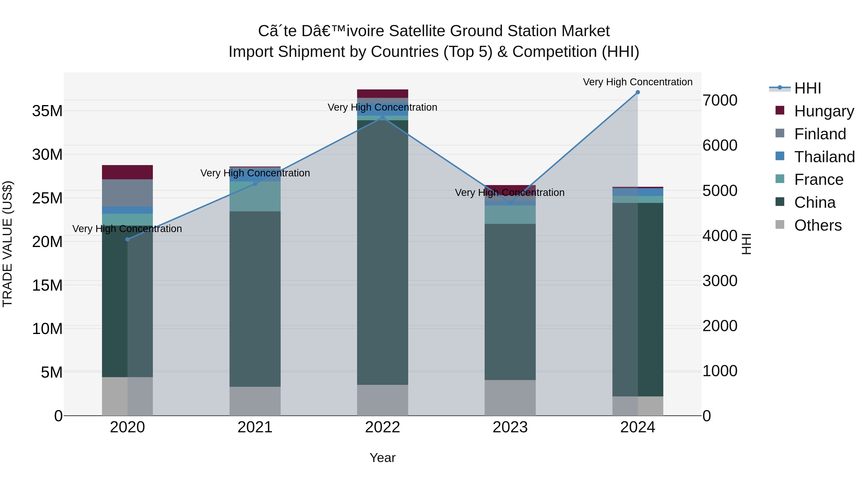The height and width of the screenshot is (488, 868).
Task: Click the 30M tick on trade value axis
Action: (x=47, y=154)
